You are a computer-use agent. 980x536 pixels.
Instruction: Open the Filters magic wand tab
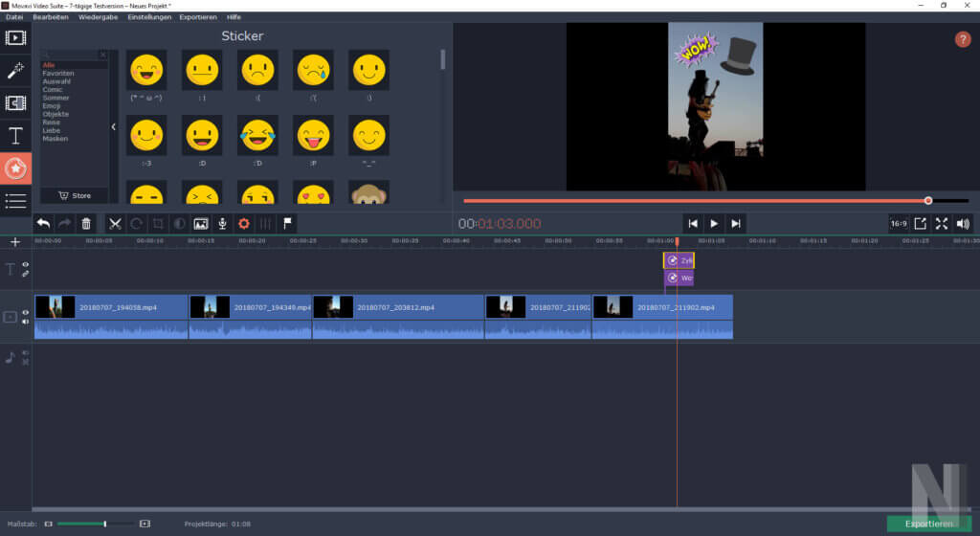[15, 70]
